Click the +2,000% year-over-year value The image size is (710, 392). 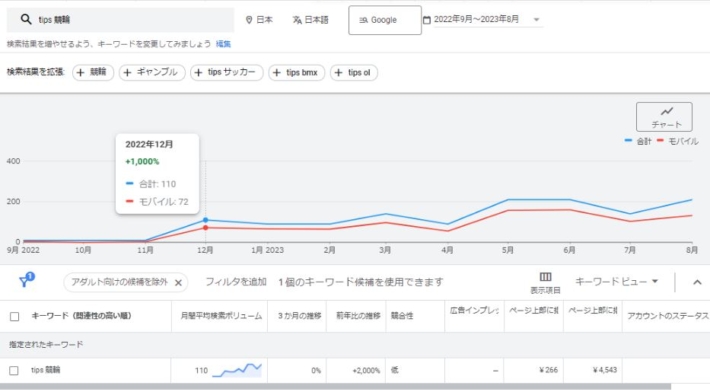coord(366,370)
